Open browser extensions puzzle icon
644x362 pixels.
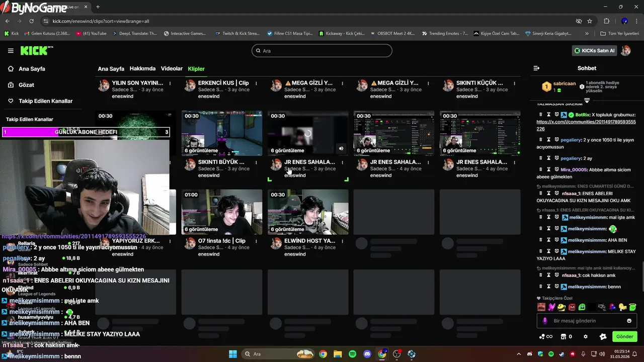(x=606, y=21)
